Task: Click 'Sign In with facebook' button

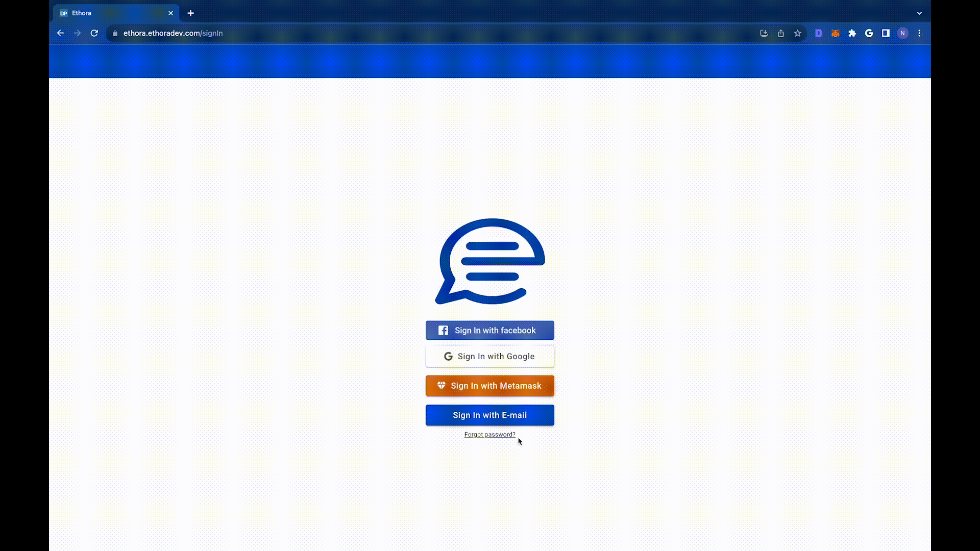Action: tap(490, 330)
